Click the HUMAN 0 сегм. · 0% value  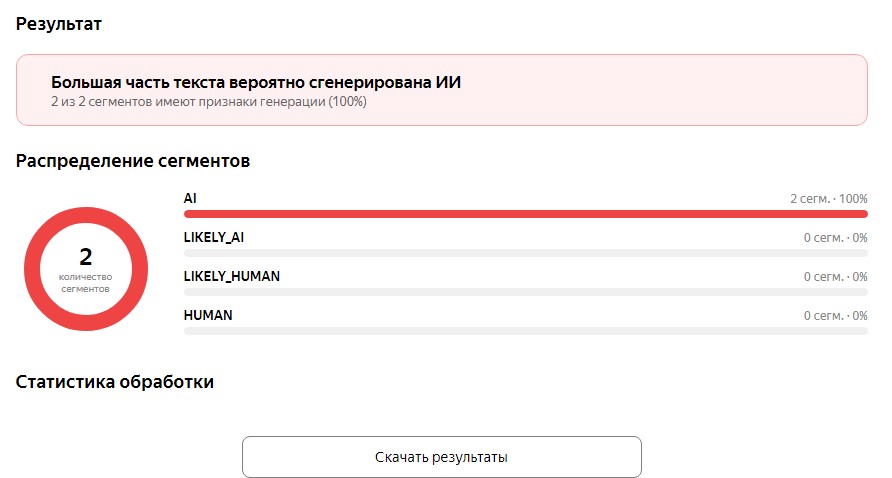click(x=835, y=316)
